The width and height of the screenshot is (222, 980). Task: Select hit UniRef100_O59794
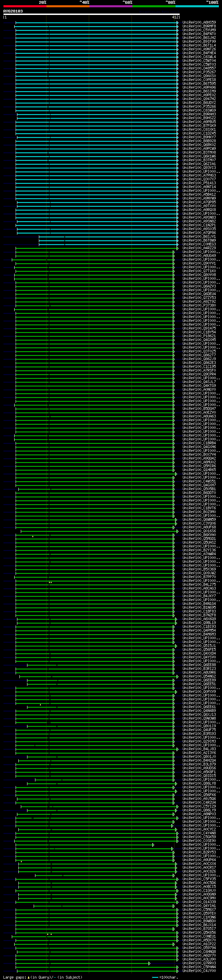click(199, 948)
